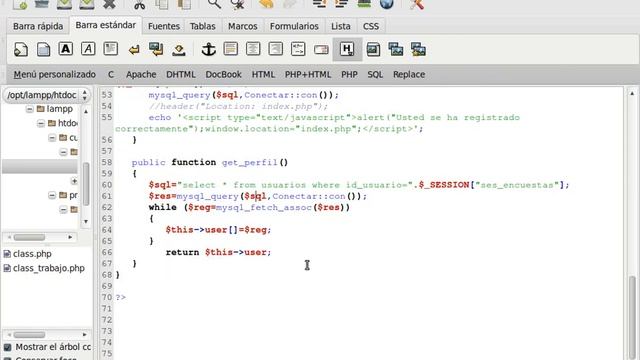This screenshot has width=640, height=360.
Task: Collapse the 'pr' folder node
Action: tap(52, 195)
